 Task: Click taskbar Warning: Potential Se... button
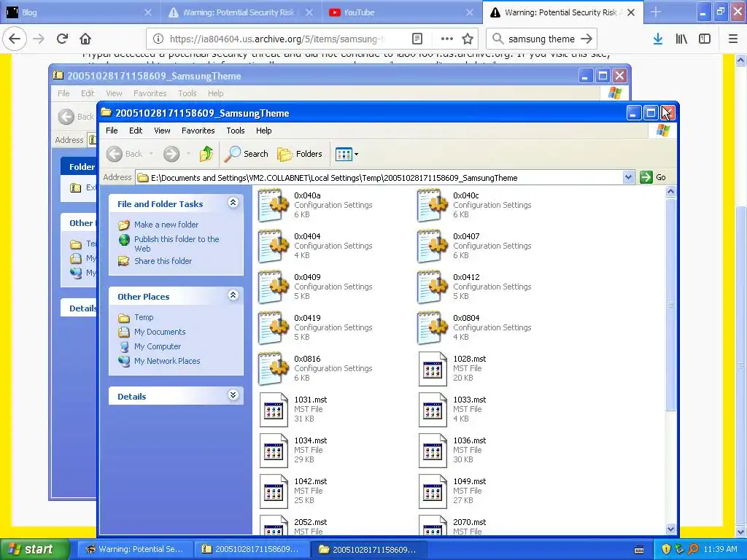pos(135,549)
